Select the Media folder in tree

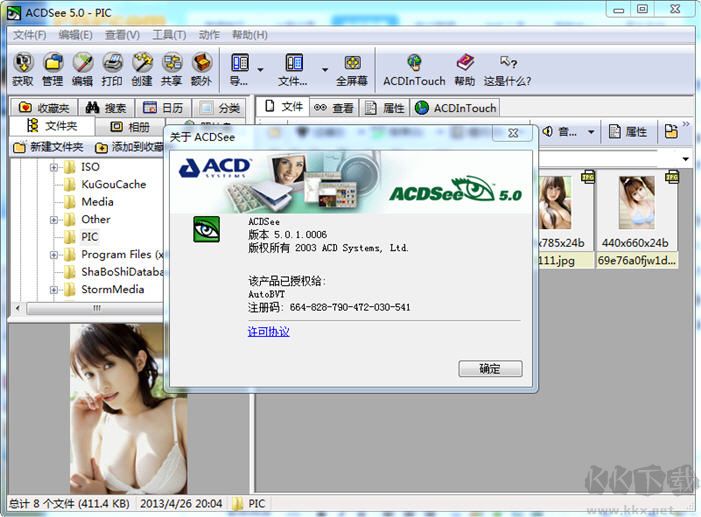[x=97, y=202]
